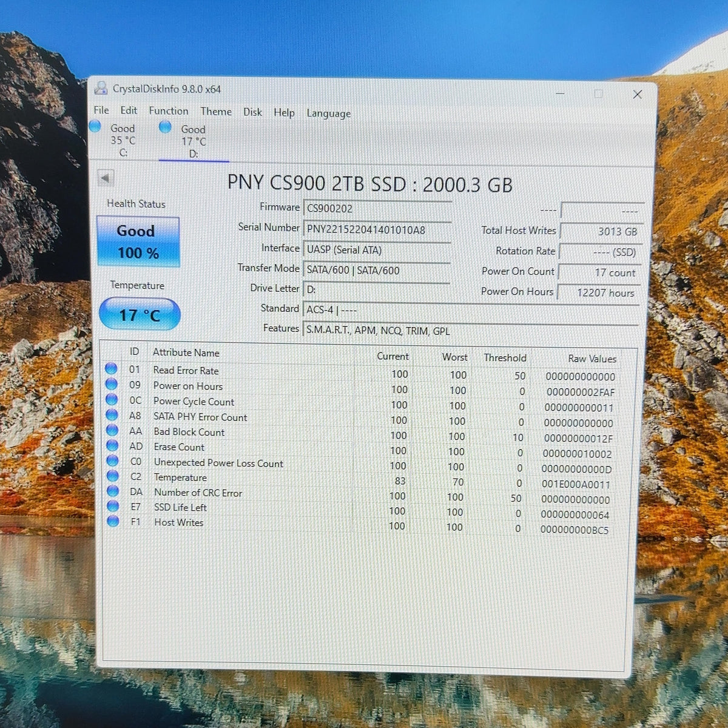Viewport: 728px width, 728px height.
Task: Minimize the CrystalDiskInfo window
Action: coord(560,93)
